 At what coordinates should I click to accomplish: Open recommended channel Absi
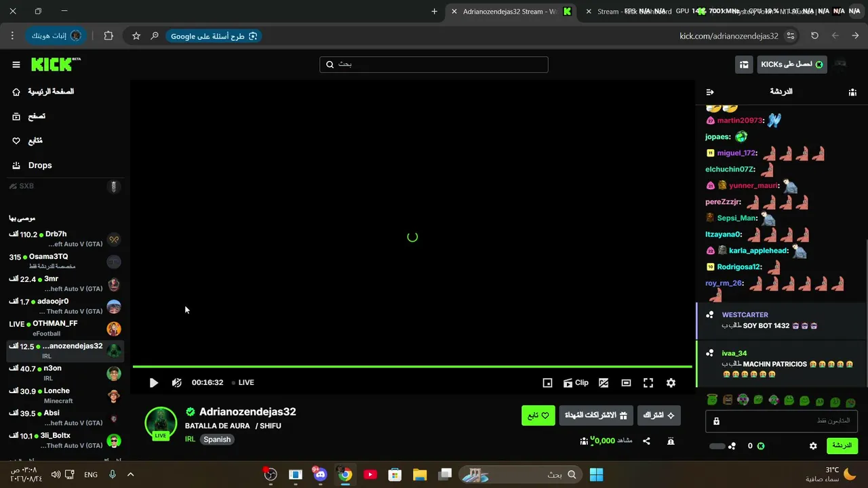click(x=65, y=418)
